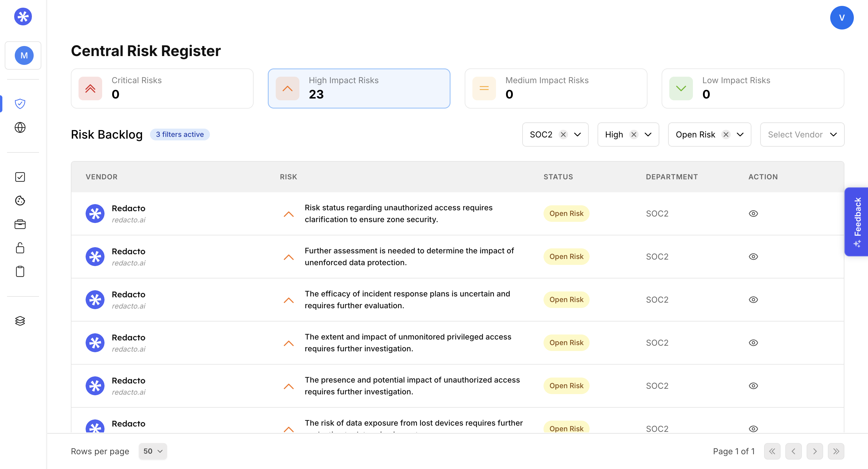Remove the High severity filter
Viewport: 868px width, 469px height.
[x=634, y=135]
